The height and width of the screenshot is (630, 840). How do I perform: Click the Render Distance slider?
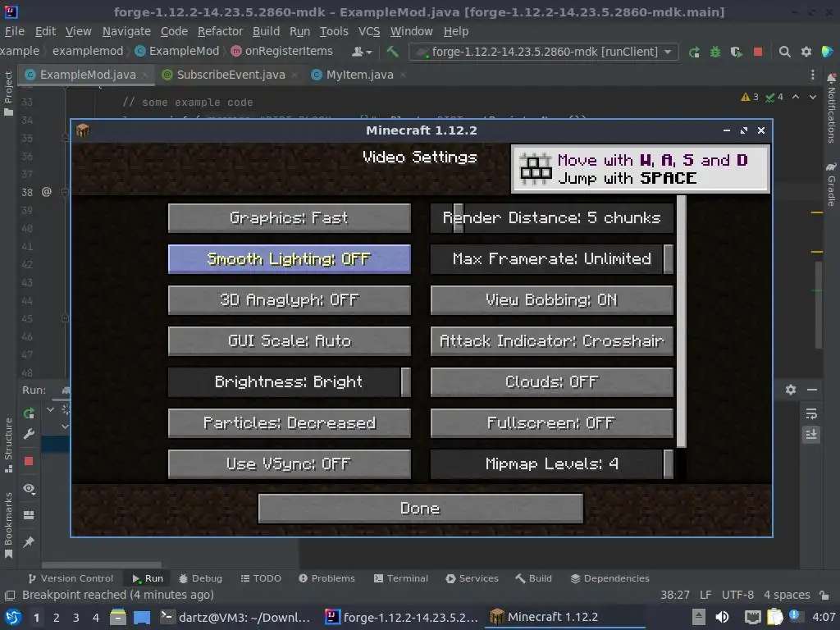point(552,218)
